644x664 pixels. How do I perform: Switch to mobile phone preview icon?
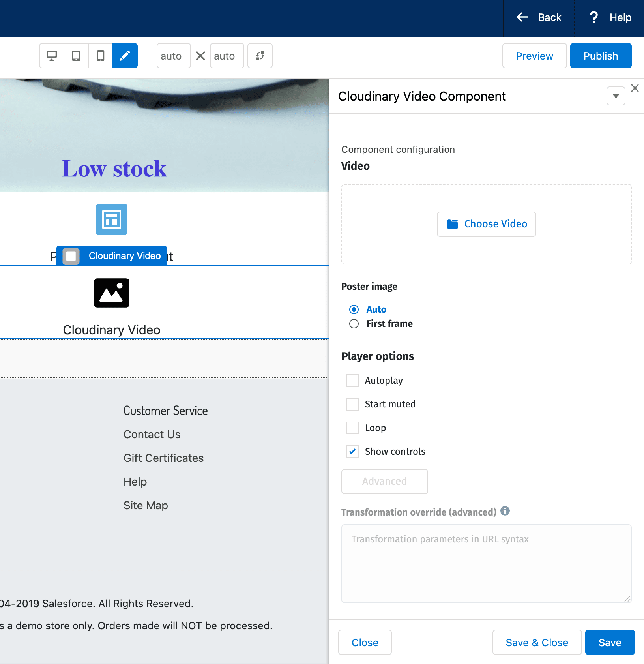click(100, 56)
